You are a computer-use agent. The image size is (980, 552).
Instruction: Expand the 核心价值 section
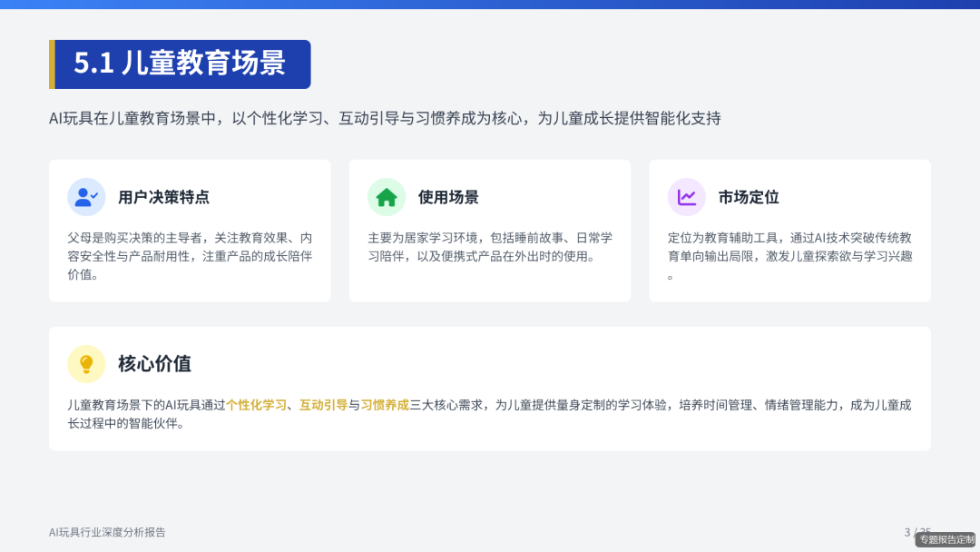490,388
